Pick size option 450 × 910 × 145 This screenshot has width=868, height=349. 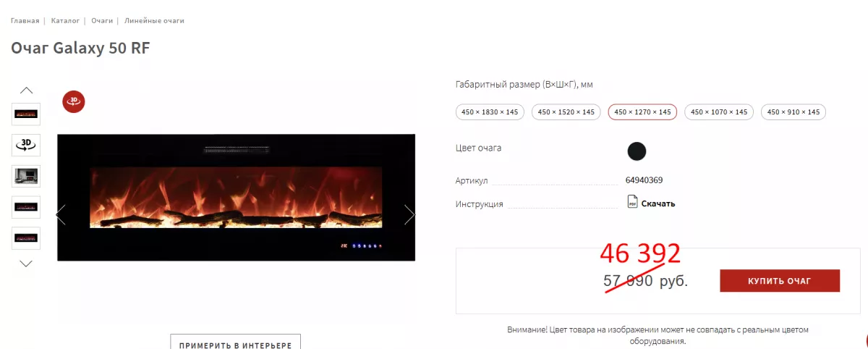coord(794,112)
